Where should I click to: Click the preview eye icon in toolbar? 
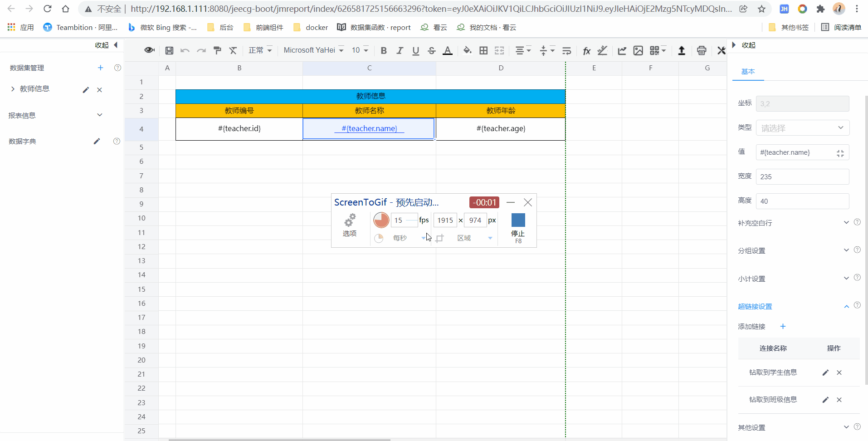coord(149,50)
